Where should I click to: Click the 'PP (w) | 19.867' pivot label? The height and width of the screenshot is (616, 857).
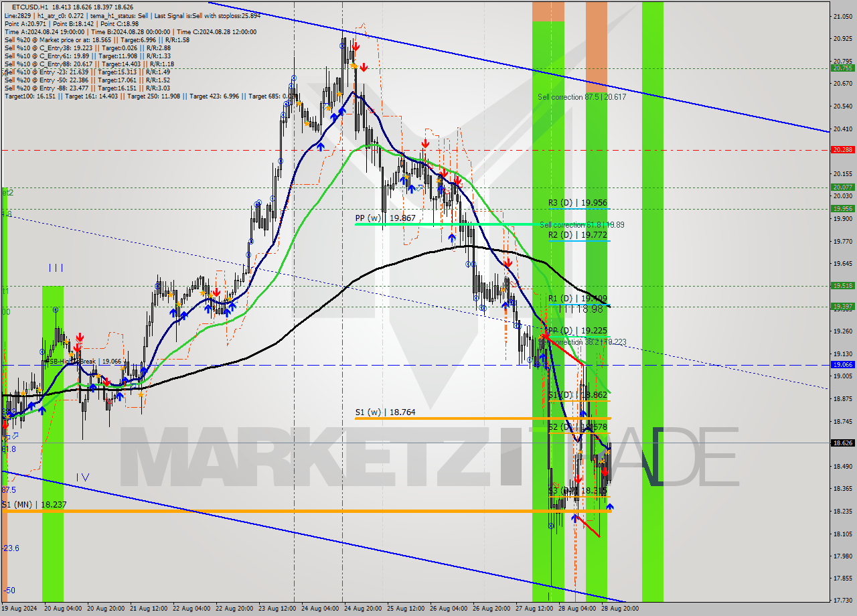(385, 218)
